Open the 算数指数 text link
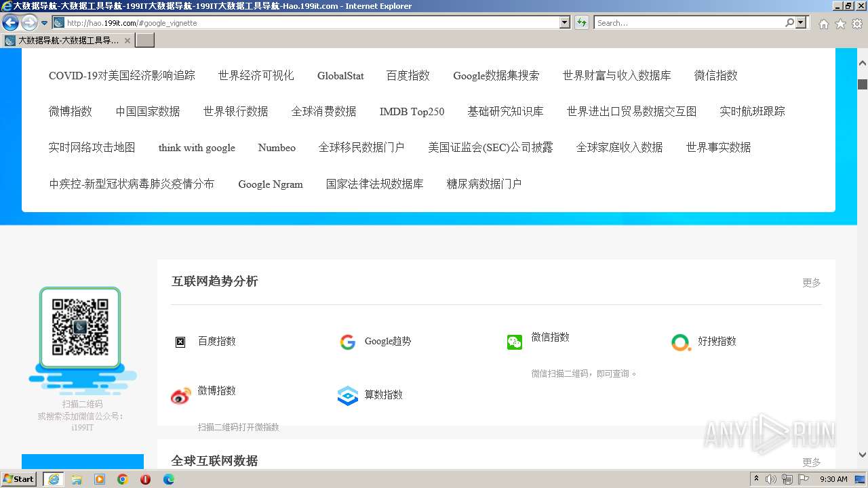Viewport: 868px width, 488px height. pos(384,395)
